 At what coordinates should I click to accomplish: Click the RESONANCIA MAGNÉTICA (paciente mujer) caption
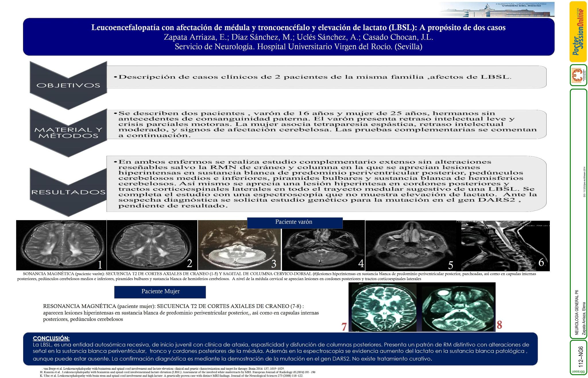coord(181,313)
